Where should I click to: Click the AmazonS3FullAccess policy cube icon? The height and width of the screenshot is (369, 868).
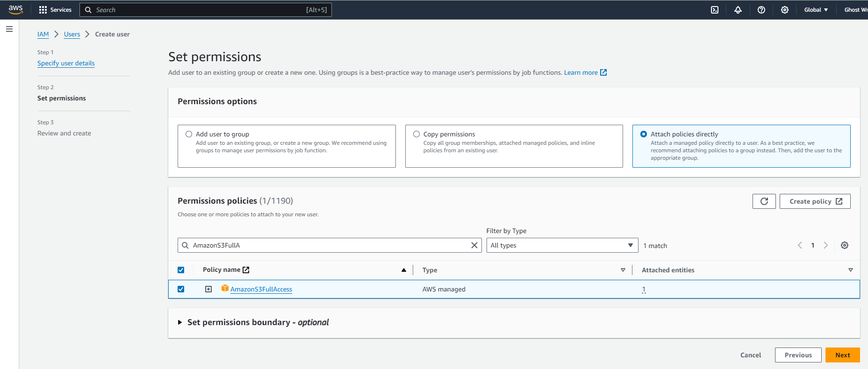225,288
